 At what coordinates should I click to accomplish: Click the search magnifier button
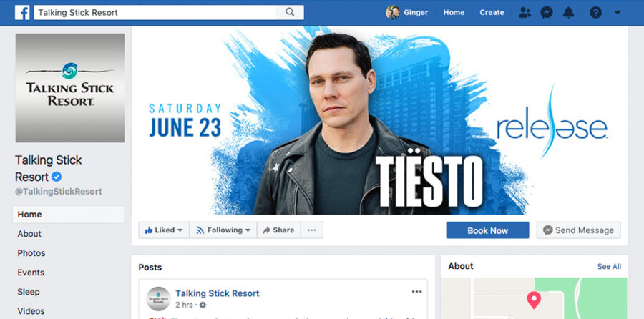[290, 12]
